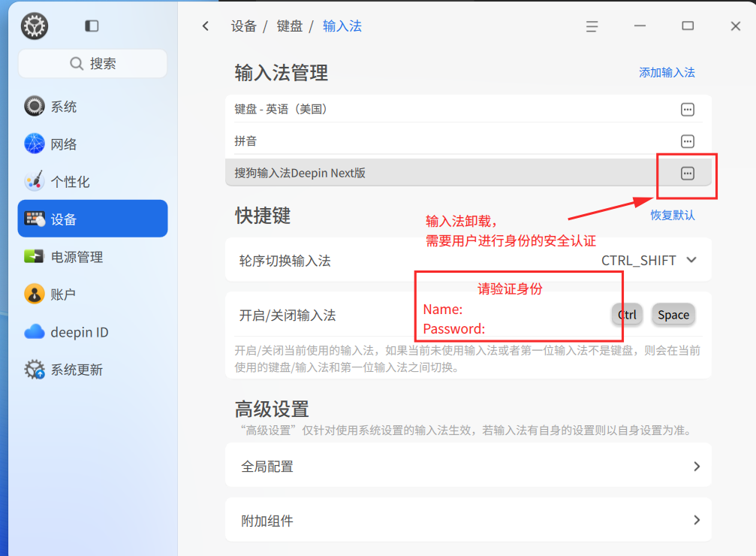The image size is (756, 556).
Task: Click the Ctrl shortcut key button
Action: (x=628, y=315)
